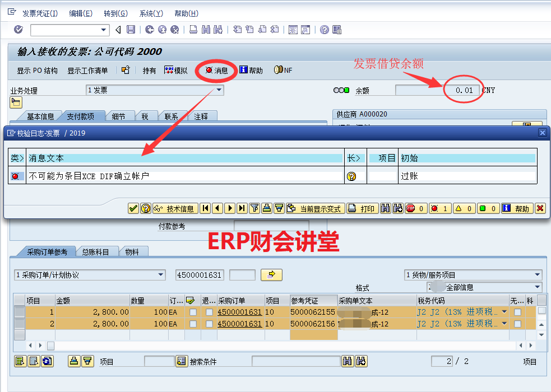551x392 pixels.
Task: Open purchase order 4500001631 link in first row
Action: tap(239, 312)
